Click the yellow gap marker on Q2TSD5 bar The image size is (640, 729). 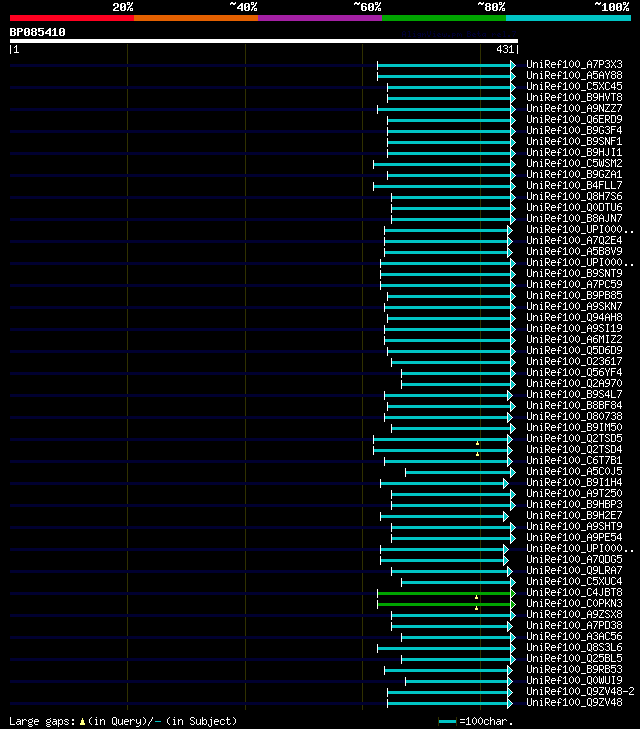(477, 444)
